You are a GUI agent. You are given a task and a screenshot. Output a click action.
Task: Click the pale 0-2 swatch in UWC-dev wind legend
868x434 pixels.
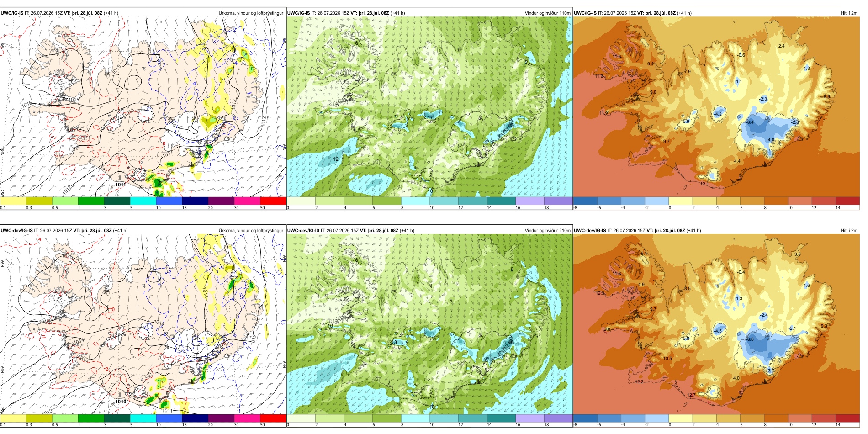tap(301, 418)
